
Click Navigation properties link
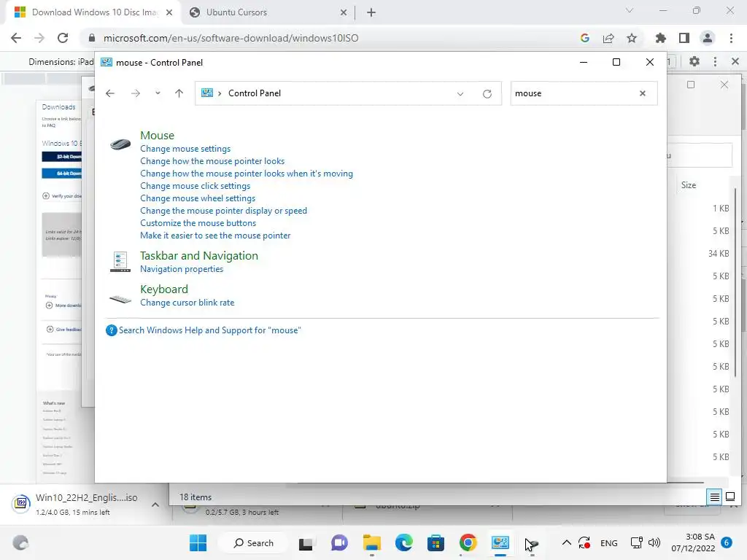coord(182,269)
